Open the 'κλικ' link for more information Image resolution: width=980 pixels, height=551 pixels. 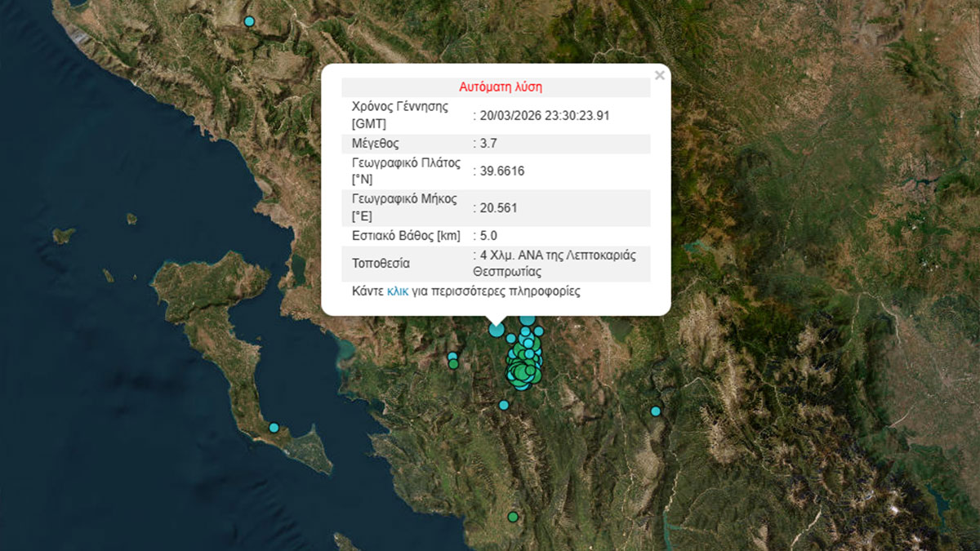pyautogui.click(x=397, y=291)
